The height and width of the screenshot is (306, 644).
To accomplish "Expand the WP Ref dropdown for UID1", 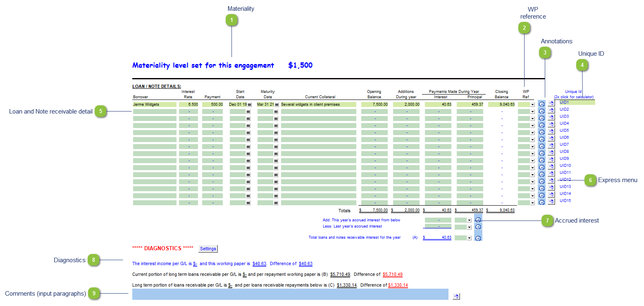I will [x=532, y=105].
